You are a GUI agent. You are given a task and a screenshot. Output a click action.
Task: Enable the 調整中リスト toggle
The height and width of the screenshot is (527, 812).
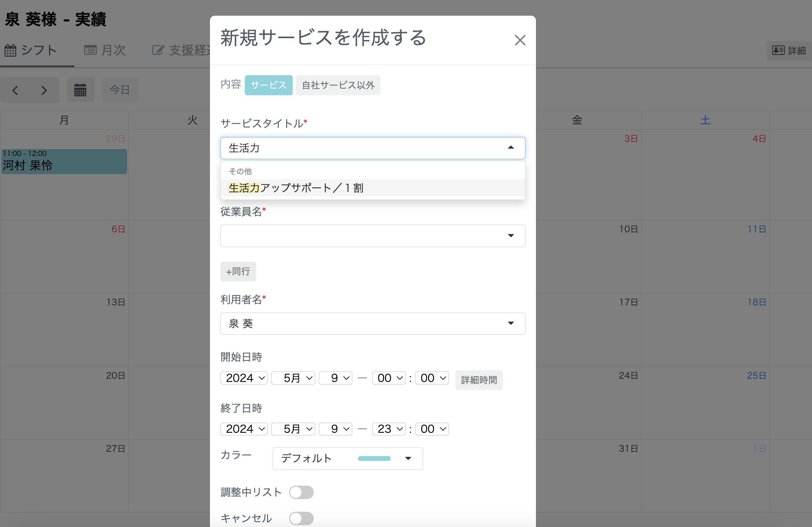(x=301, y=492)
